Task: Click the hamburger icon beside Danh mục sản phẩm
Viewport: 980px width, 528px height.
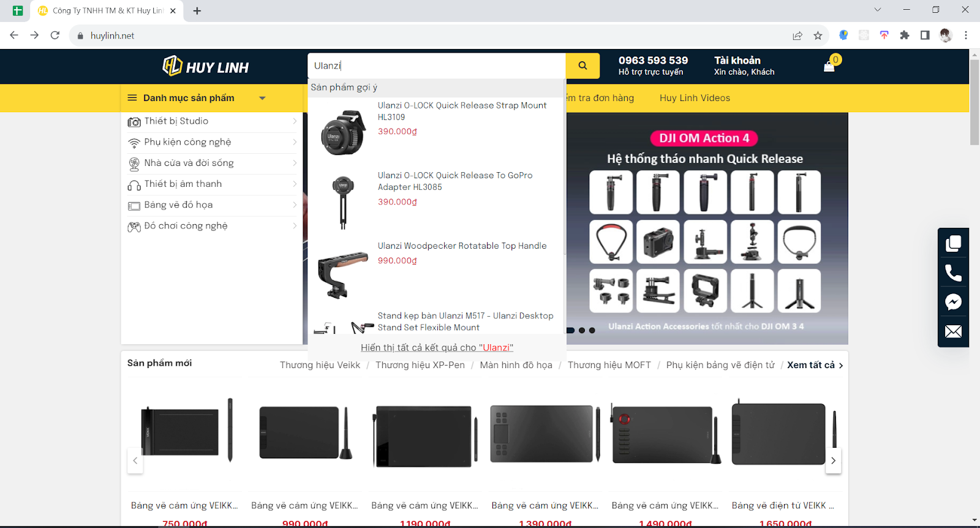Action: (x=132, y=98)
